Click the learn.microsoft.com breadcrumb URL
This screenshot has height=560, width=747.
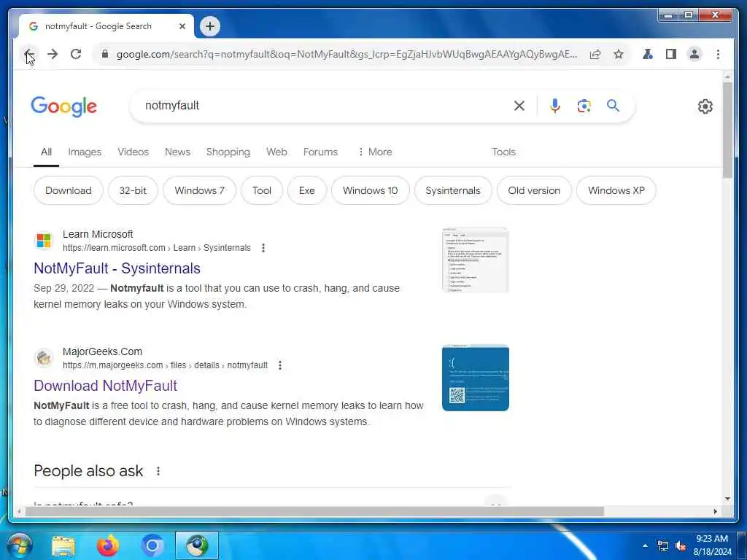tap(157, 248)
